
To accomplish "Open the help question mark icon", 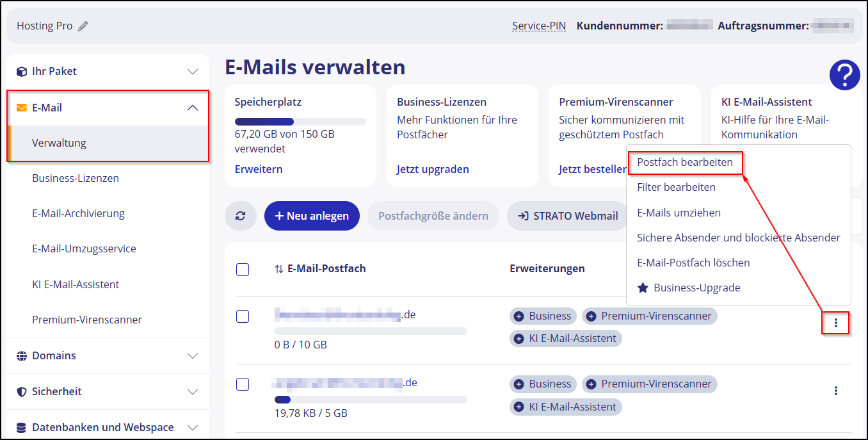I will tap(844, 75).
